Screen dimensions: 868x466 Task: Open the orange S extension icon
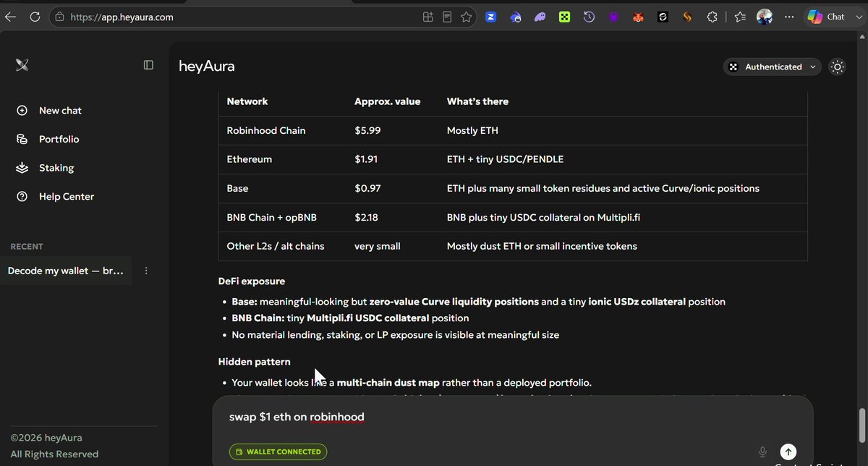[687, 17]
